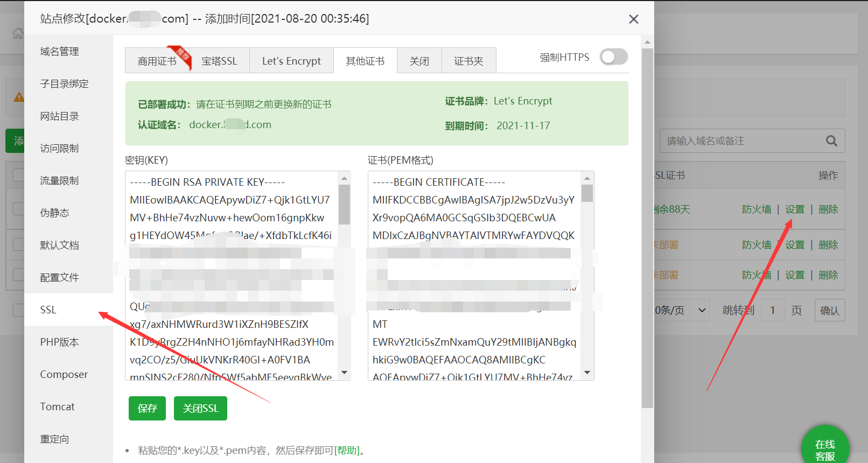Screen dimensions: 868x463
Task: Select 网站目录 in the sidebar
Action: [59, 116]
